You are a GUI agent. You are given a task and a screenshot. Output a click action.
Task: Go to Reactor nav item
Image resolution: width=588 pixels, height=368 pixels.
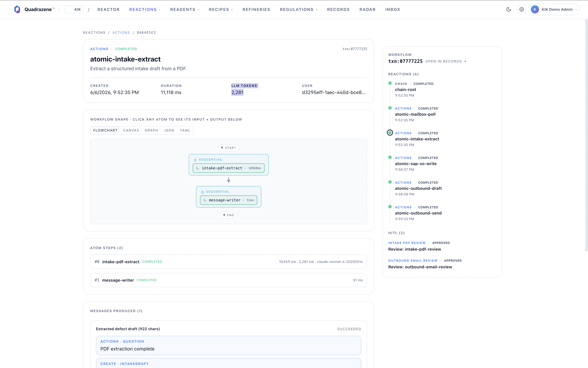coord(108,10)
